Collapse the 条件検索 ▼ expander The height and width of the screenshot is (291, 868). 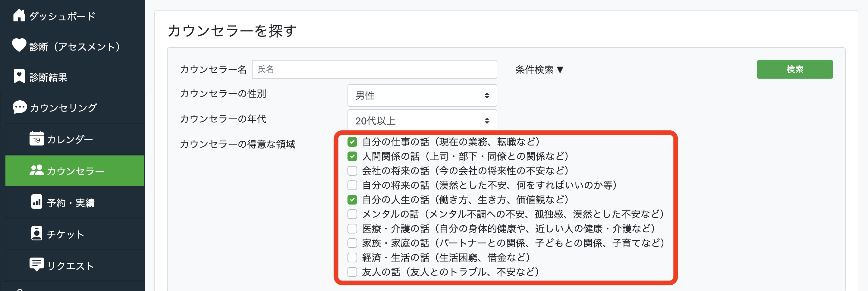[x=539, y=69]
